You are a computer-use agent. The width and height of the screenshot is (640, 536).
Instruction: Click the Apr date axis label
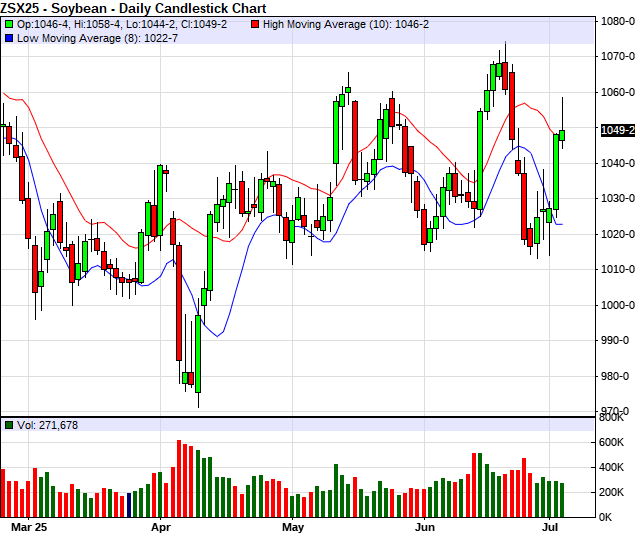[x=160, y=525]
